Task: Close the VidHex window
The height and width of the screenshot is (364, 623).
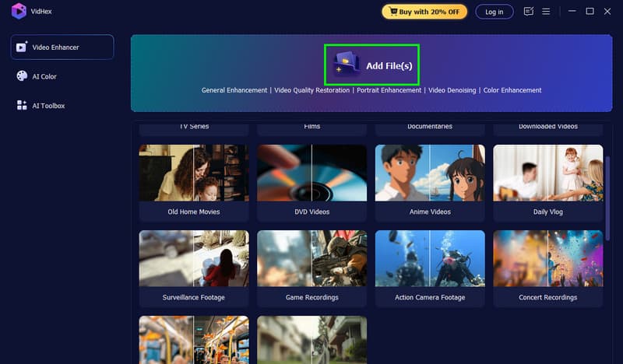Action: point(607,11)
